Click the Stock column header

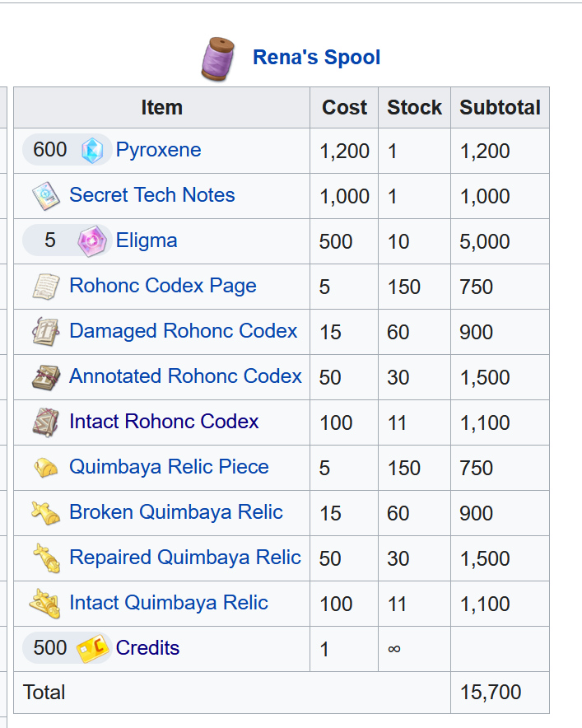[x=414, y=107]
